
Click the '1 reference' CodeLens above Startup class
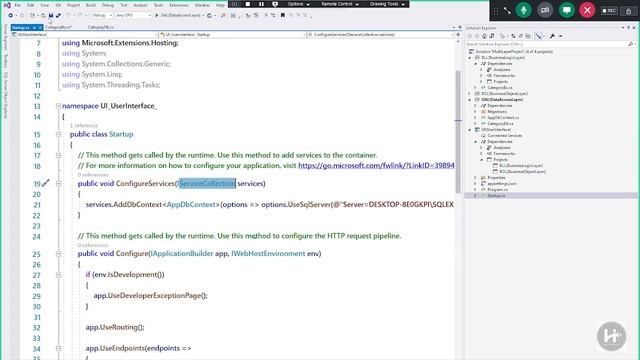tap(84, 125)
